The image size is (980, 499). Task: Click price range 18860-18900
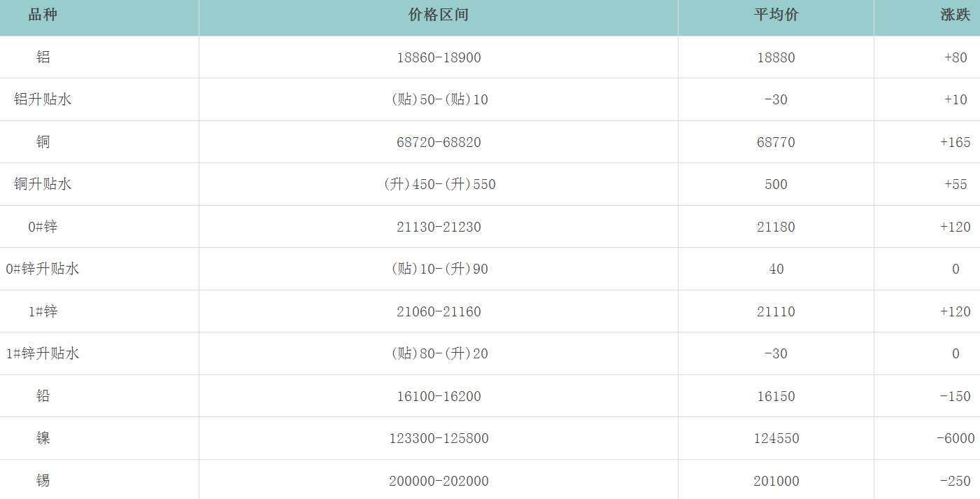click(x=439, y=57)
